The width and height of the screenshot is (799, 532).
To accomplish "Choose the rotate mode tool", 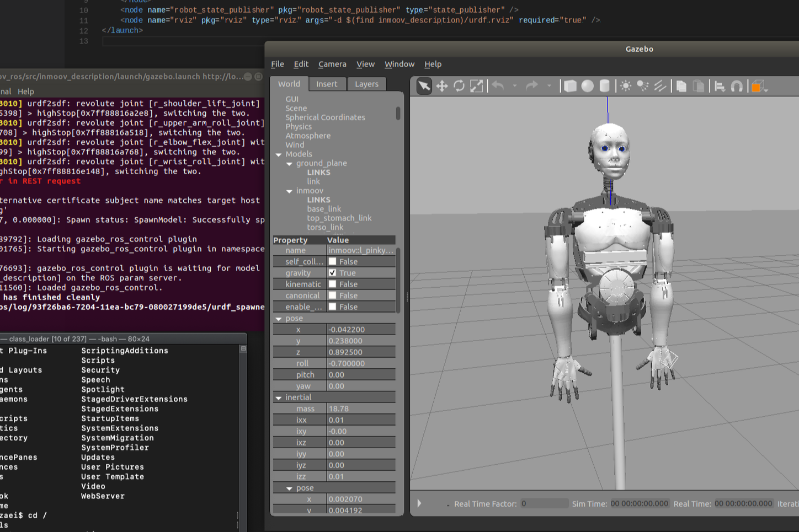I will pyautogui.click(x=459, y=86).
